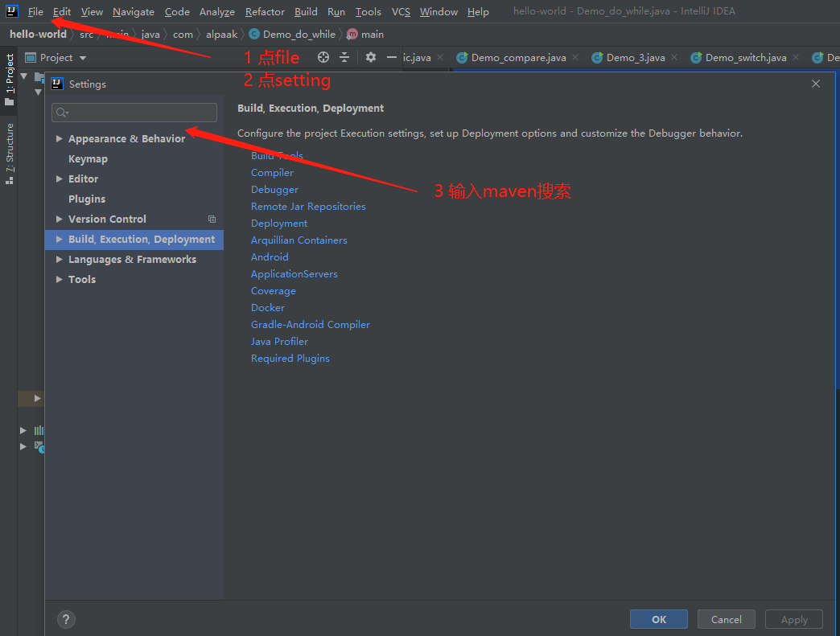Open the File menu
This screenshot has width=840, height=636.
pos(35,11)
